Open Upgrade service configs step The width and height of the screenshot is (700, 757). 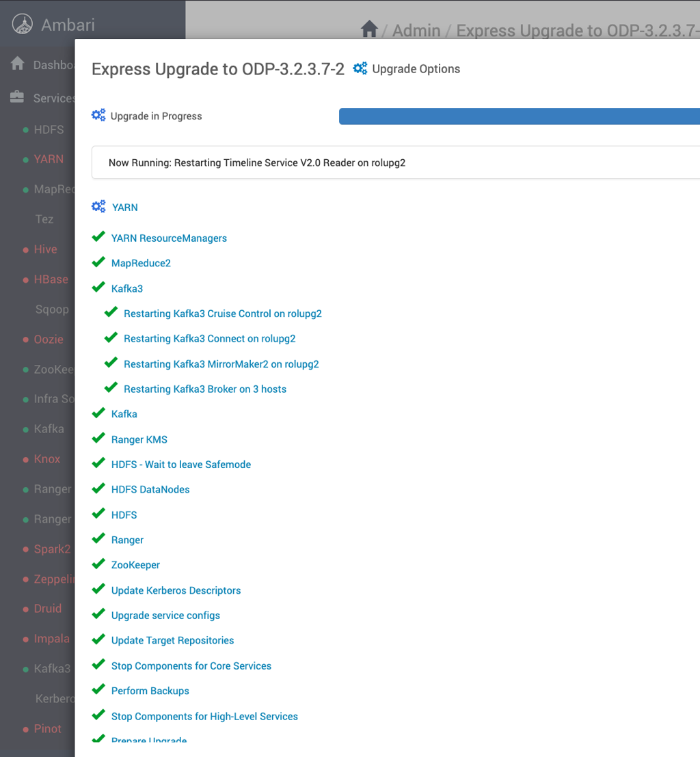click(165, 616)
